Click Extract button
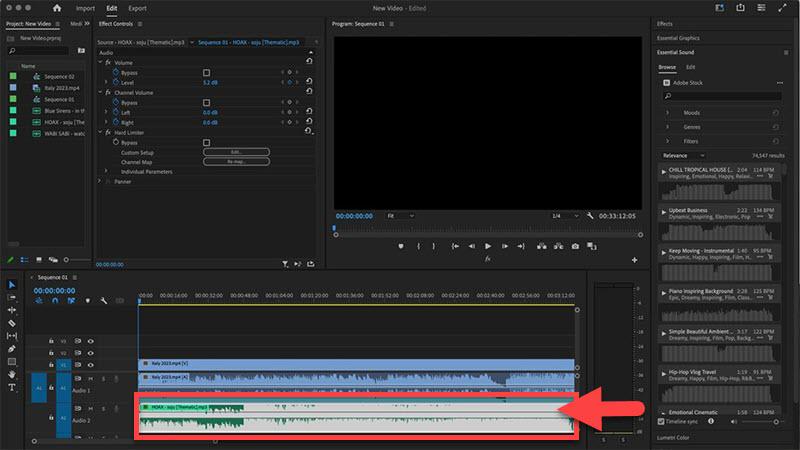Image resolution: width=800 pixels, height=450 pixels. 559,246
